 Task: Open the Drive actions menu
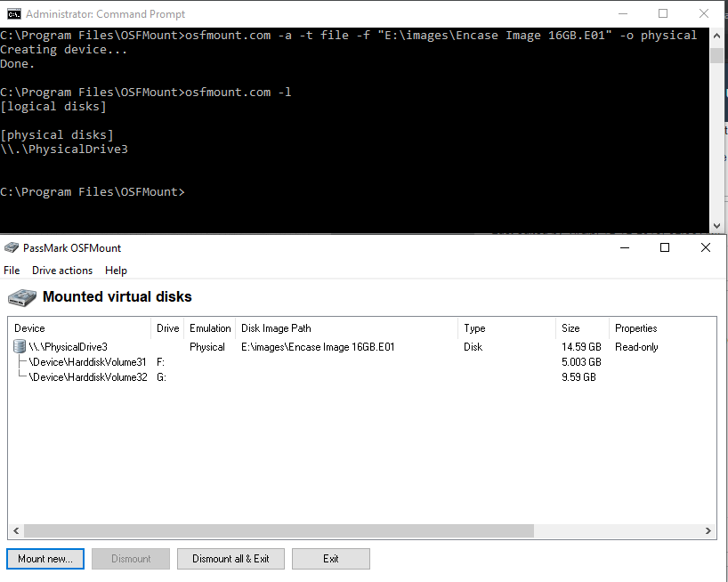point(62,271)
